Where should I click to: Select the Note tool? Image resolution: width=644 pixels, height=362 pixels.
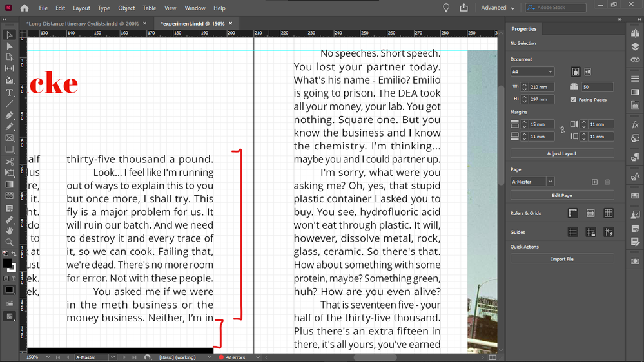9,208
